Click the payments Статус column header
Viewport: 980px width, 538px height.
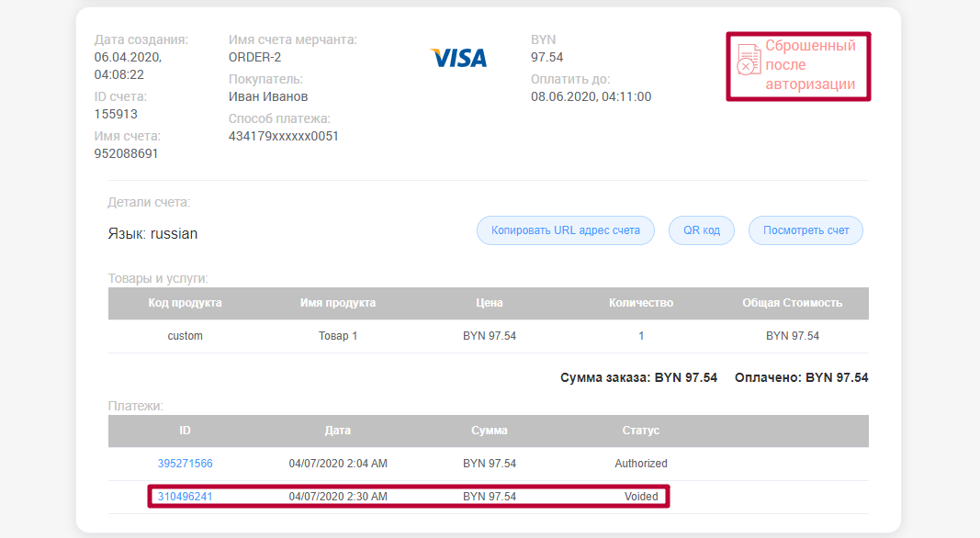[641, 430]
